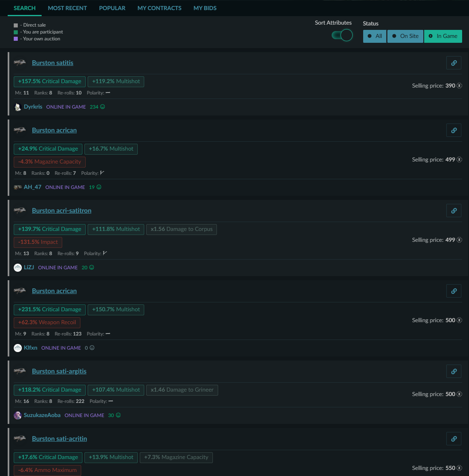Click 'Re-rolls: 222' text
Image resolution: width=469 pixels, height=476 pixels.
(x=71, y=401)
